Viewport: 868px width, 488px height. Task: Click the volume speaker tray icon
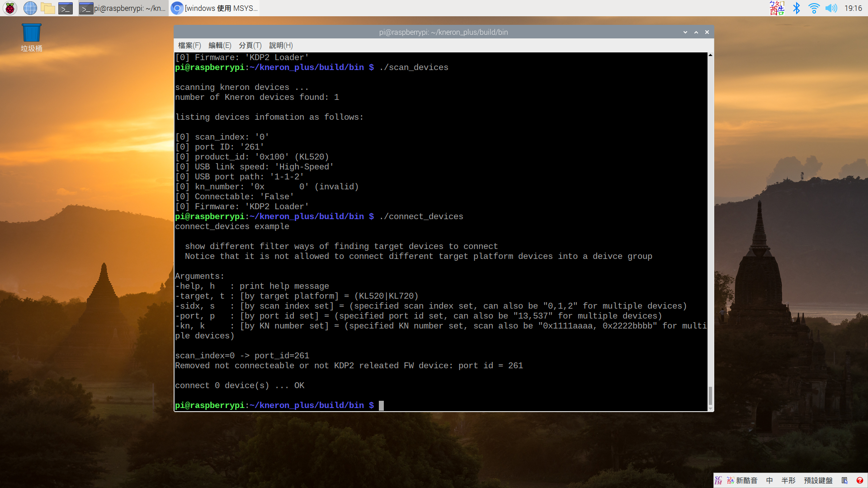831,8
